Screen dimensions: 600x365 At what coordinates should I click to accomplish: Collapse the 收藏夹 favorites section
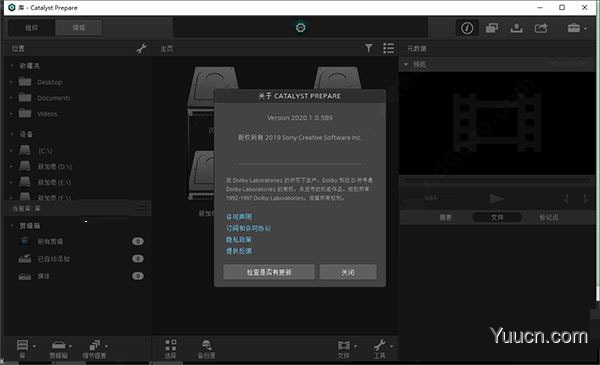[11, 66]
